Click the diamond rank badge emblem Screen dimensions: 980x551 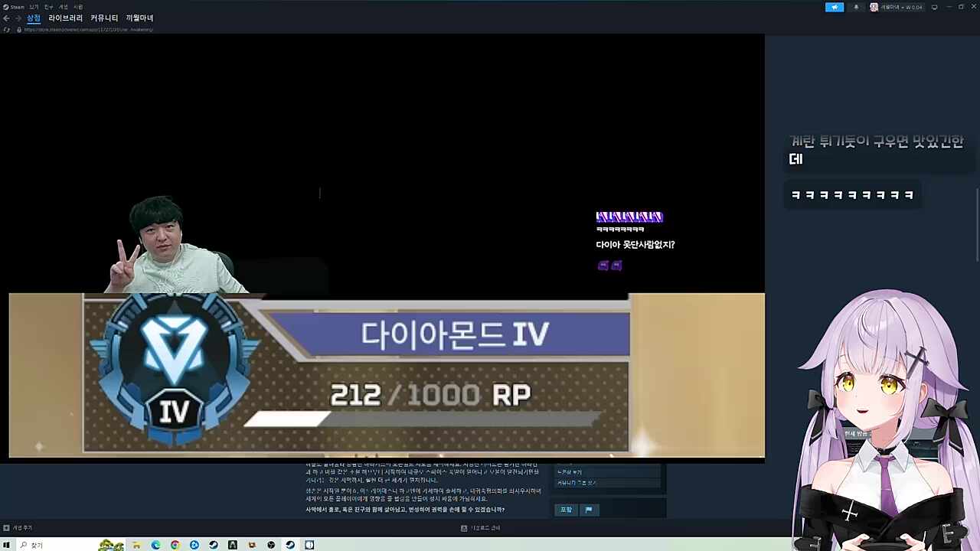(174, 370)
